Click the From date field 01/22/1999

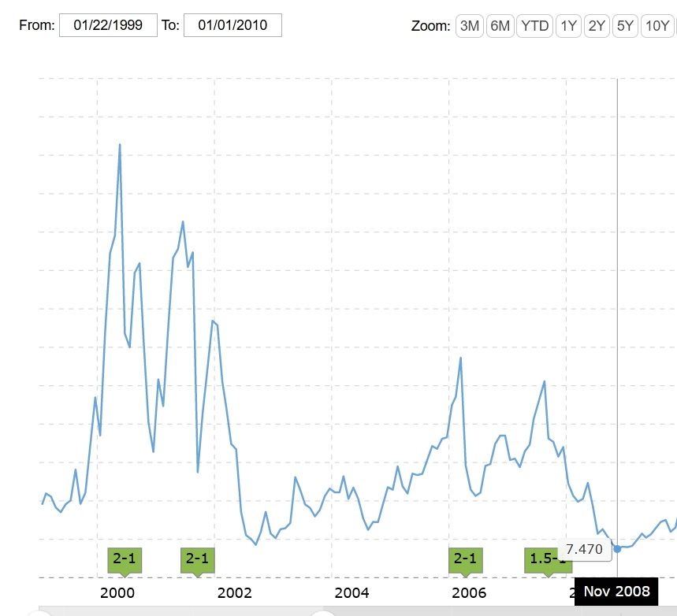pyautogui.click(x=108, y=25)
